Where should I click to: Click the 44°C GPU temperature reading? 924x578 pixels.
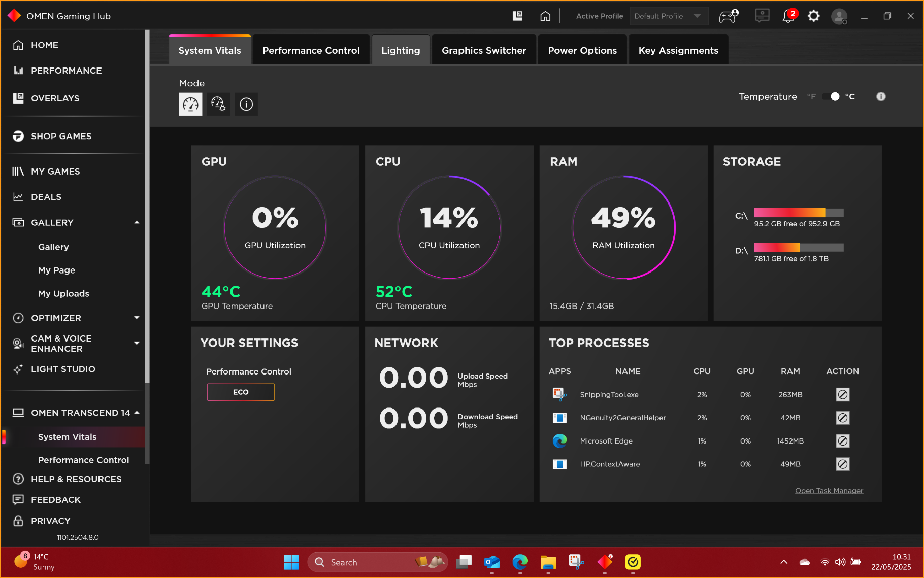click(x=221, y=292)
